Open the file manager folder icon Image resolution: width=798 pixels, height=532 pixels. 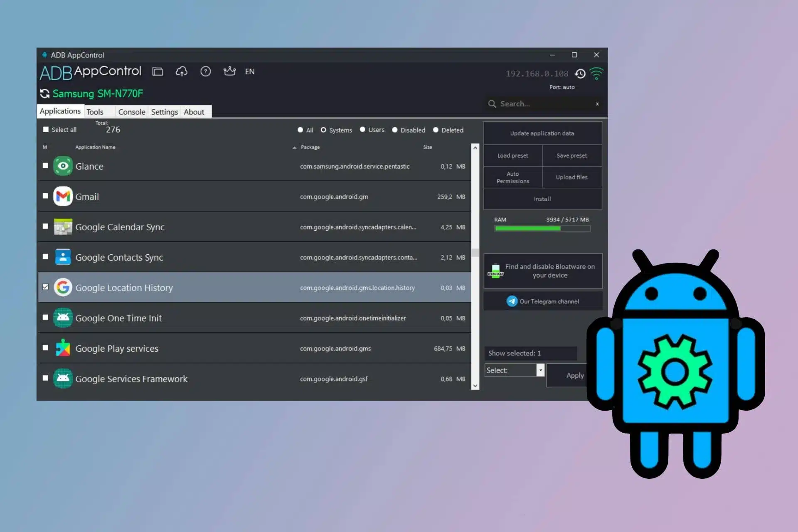(158, 71)
